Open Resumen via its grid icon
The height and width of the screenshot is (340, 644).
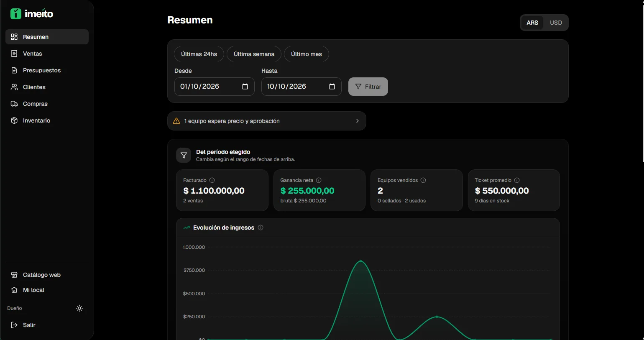coord(14,37)
